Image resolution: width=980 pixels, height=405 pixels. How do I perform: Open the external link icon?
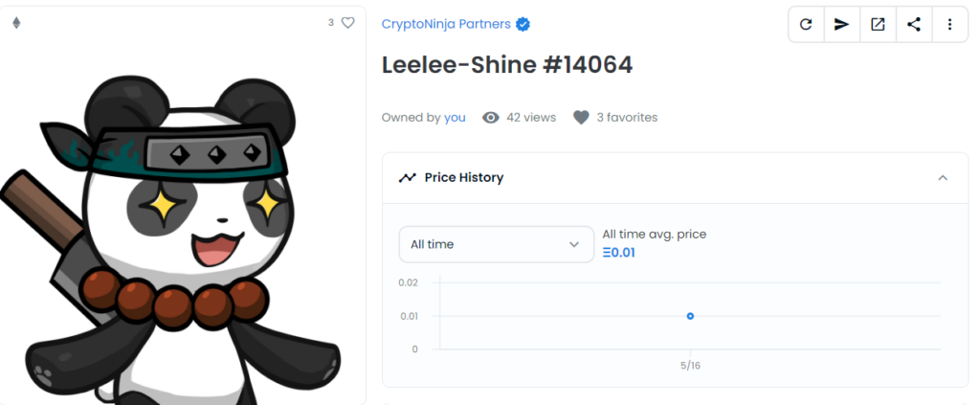point(879,24)
